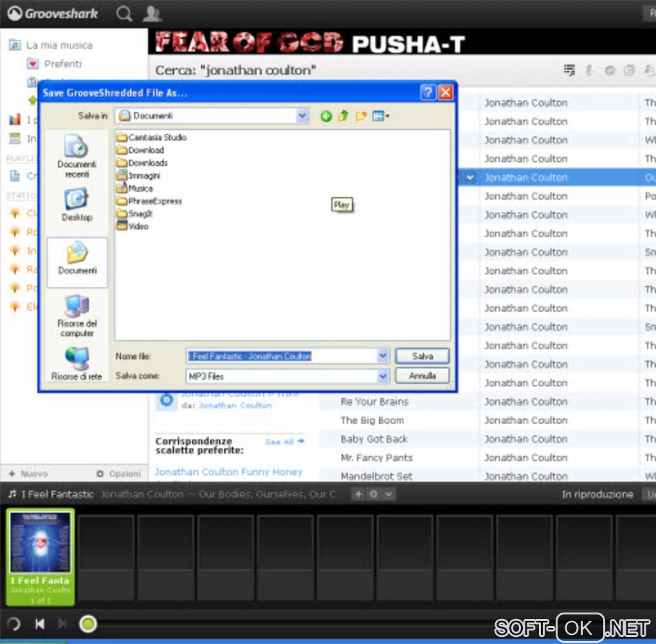Screen dimensions: 656x644
Task: Click I Feel Fantastic album thumbnail in queue
Action: [41, 542]
